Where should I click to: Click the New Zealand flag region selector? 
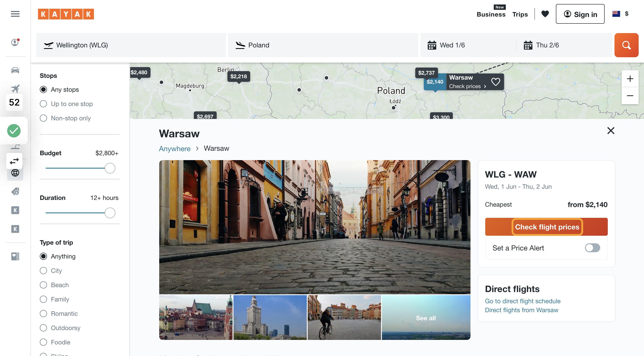pos(616,14)
